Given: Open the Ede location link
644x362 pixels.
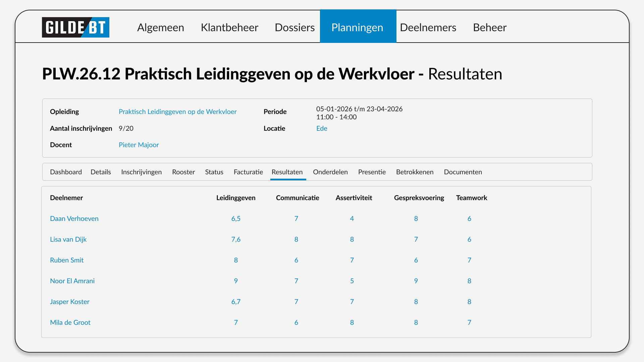Looking at the screenshot, I should tap(321, 128).
